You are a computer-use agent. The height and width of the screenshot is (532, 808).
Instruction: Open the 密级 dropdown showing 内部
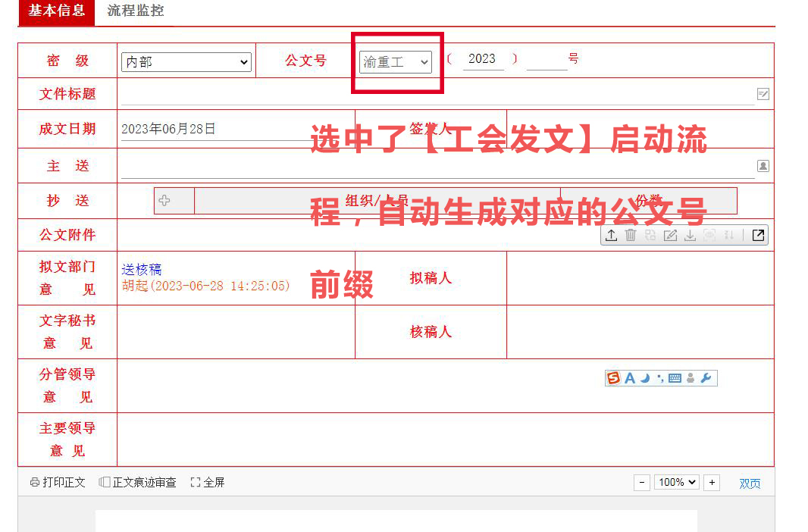pos(186,62)
